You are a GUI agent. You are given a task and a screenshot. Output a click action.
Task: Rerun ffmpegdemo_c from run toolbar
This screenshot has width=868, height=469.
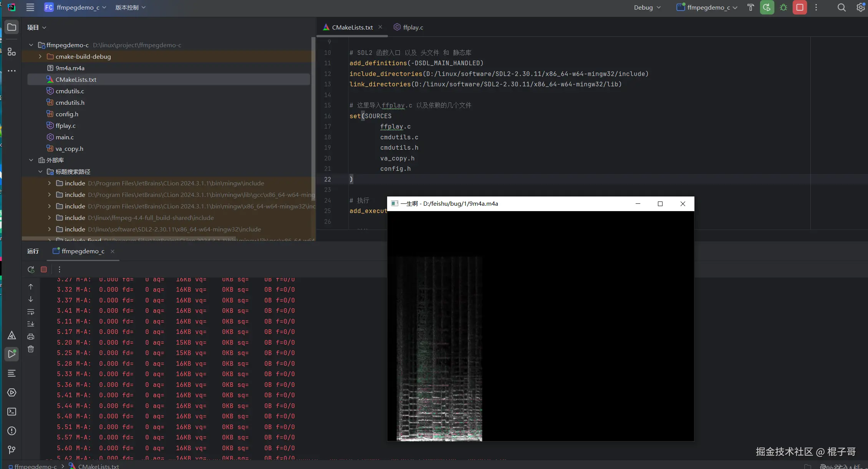pos(31,269)
